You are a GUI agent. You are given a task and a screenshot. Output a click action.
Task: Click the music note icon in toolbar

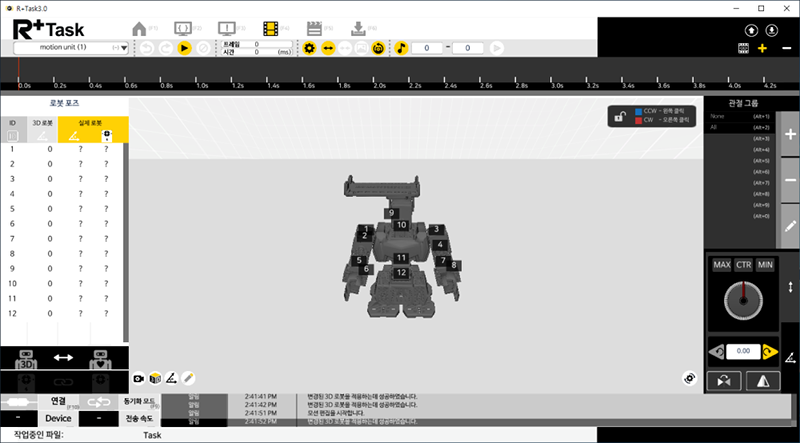(x=401, y=47)
